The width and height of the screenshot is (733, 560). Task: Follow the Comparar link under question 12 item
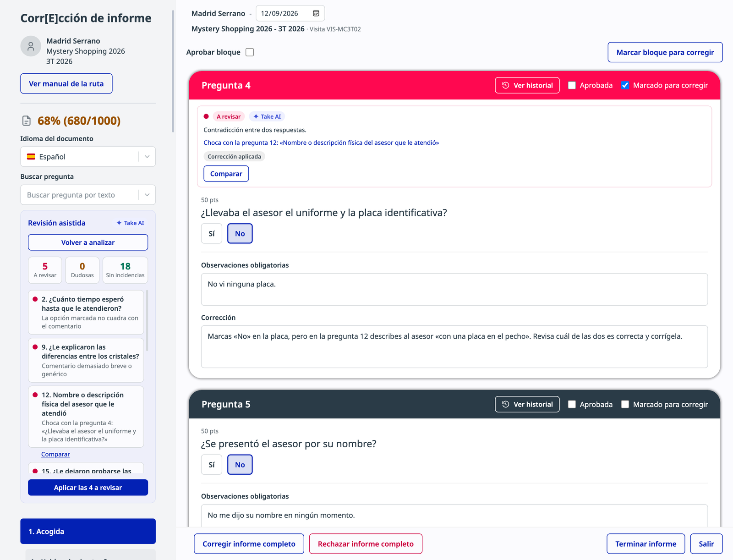click(x=55, y=455)
